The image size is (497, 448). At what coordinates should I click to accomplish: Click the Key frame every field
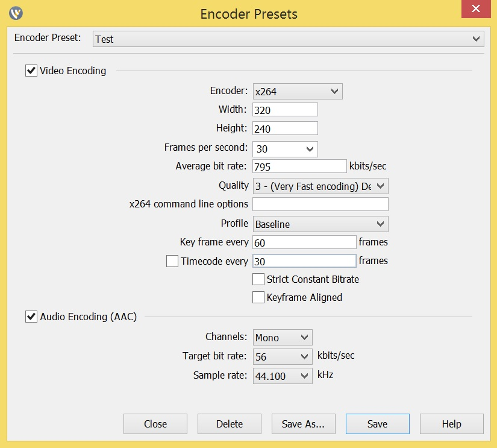click(x=304, y=242)
